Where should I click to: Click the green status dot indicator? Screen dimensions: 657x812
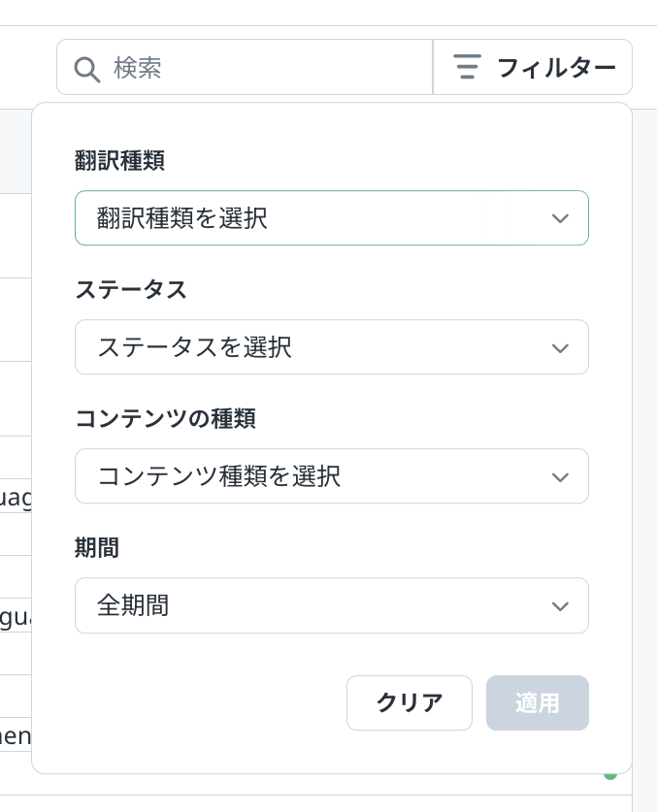click(x=610, y=776)
